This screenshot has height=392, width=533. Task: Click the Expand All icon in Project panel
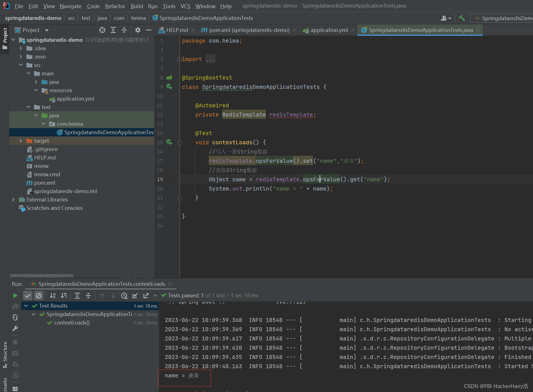pyautogui.click(x=113, y=30)
